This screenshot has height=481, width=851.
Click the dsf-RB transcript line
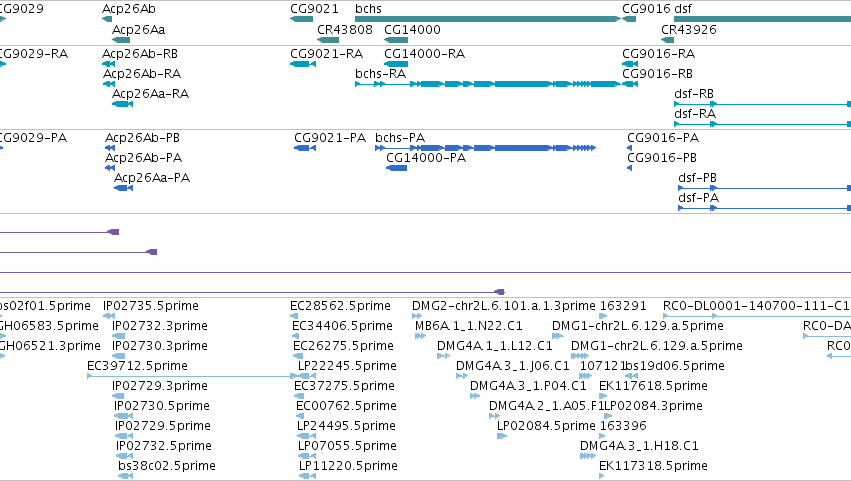coord(763,104)
